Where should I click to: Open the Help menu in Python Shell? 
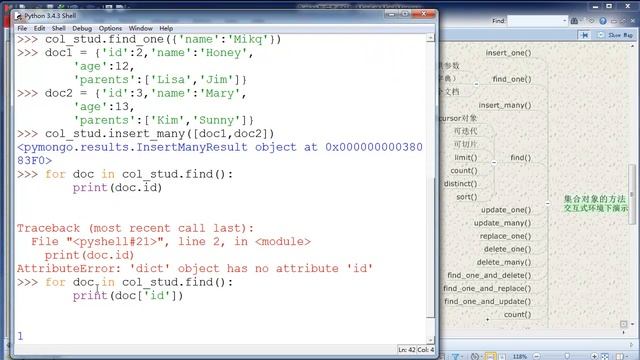click(x=166, y=28)
